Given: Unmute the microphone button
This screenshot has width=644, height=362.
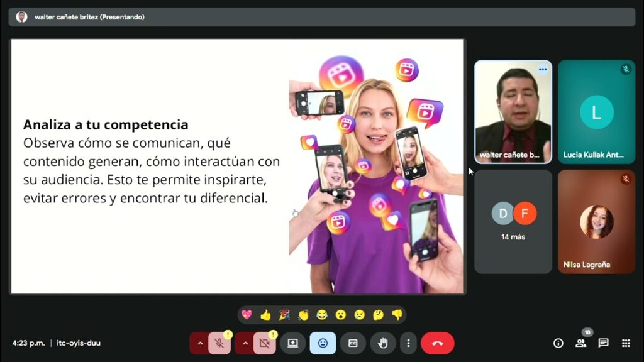Looking at the screenshot, I should tap(219, 343).
